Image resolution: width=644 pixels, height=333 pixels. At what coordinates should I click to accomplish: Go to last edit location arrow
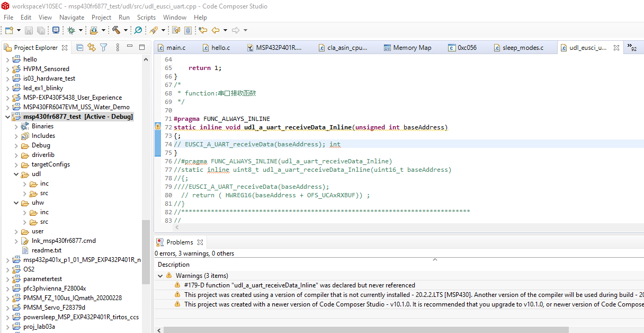(203, 30)
